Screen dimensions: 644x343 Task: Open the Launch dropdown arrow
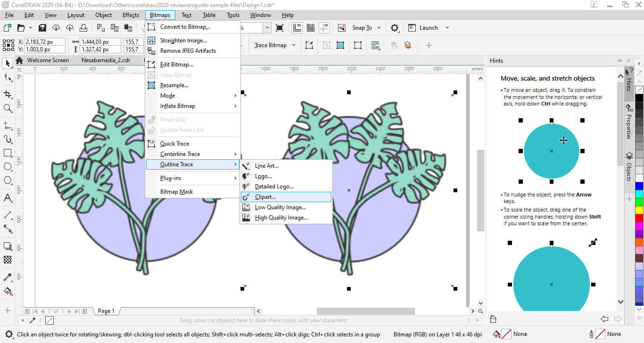point(447,28)
